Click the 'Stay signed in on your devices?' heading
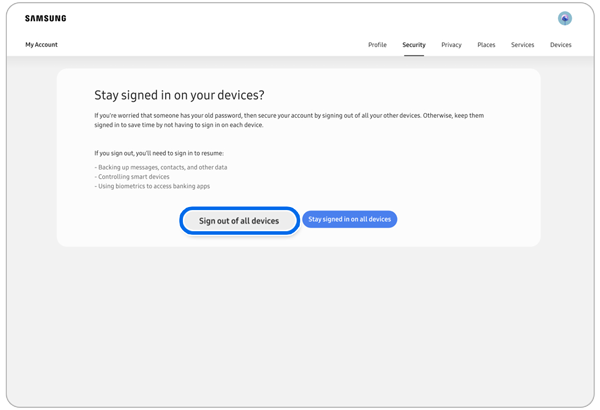Screen dimensions: 600x410 coord(179,95)
